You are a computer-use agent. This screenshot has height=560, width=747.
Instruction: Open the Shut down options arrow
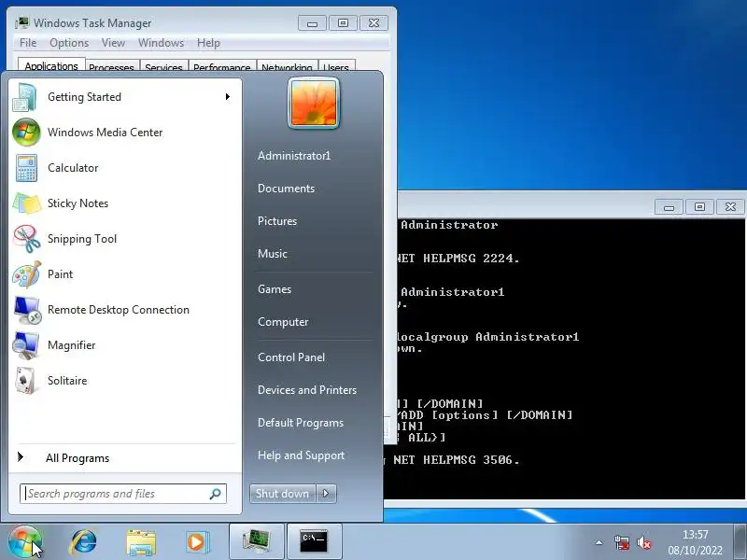[x=326, y=494]
